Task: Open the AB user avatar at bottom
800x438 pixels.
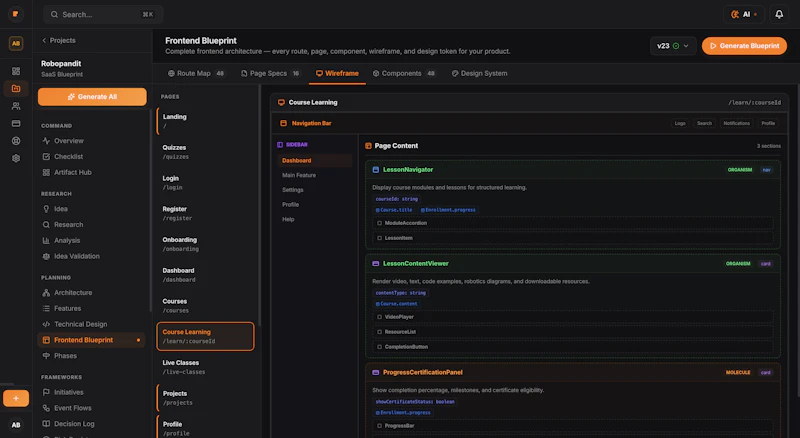Action: [x=16, y=425]
